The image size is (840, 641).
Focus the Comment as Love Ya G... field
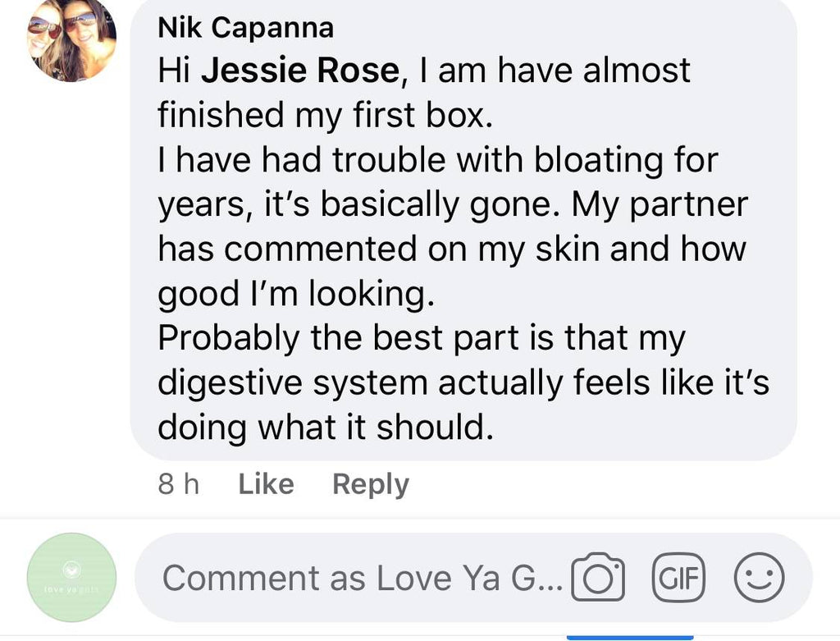tap(361, 578)
